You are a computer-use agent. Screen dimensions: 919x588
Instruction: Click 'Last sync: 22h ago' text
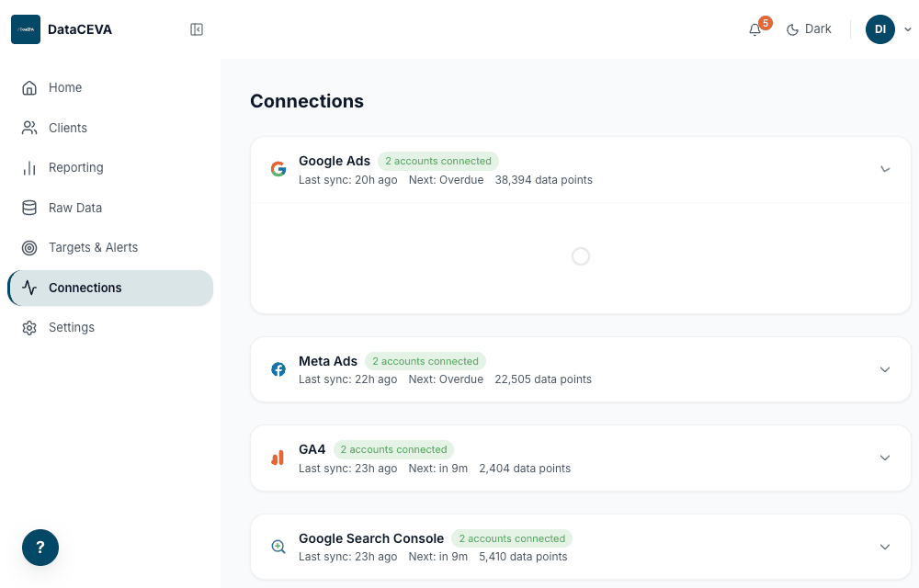tap(348, 379)
